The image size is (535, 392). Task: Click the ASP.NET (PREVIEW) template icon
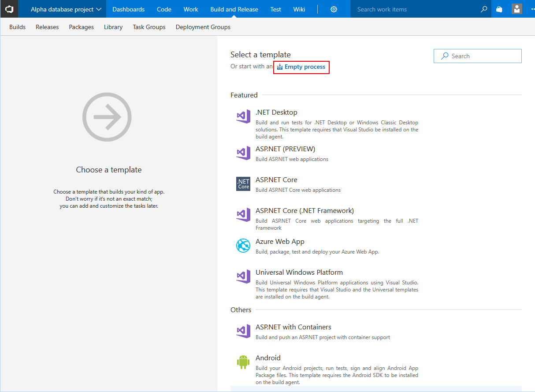point(243,153)
